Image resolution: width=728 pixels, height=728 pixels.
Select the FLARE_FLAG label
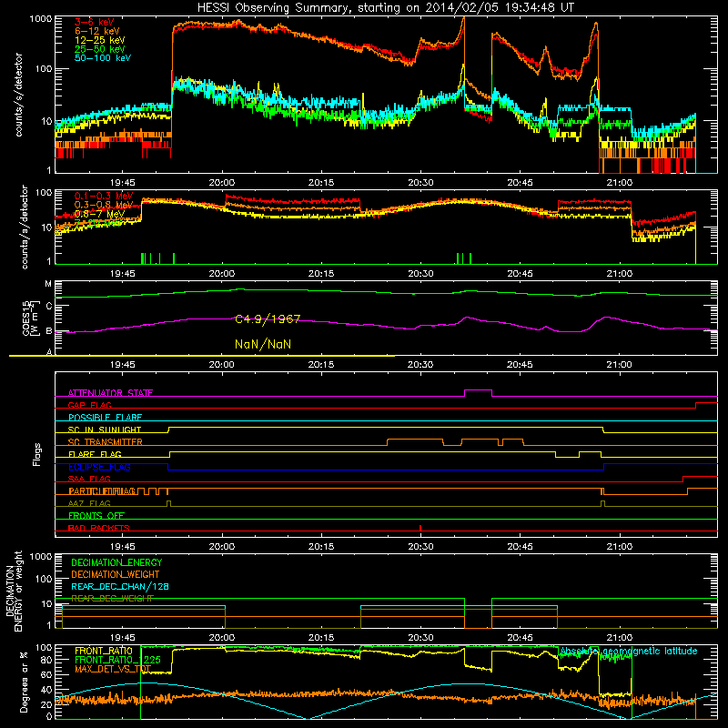[95, 454]
